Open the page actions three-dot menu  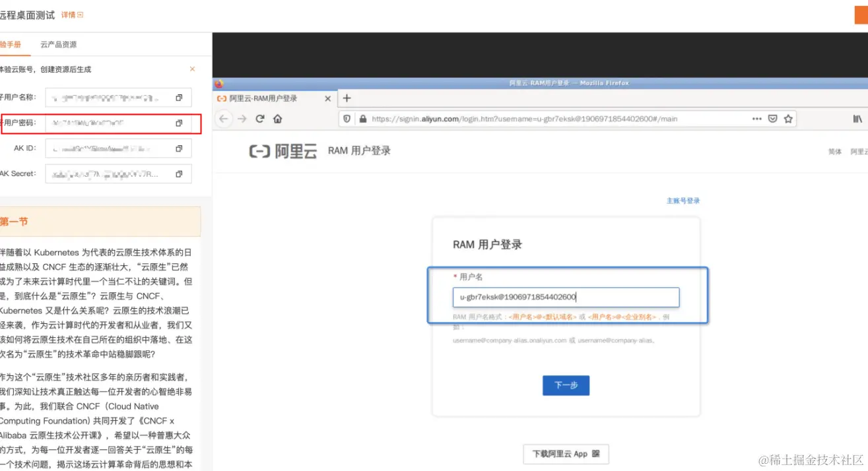tap(757, 119)
